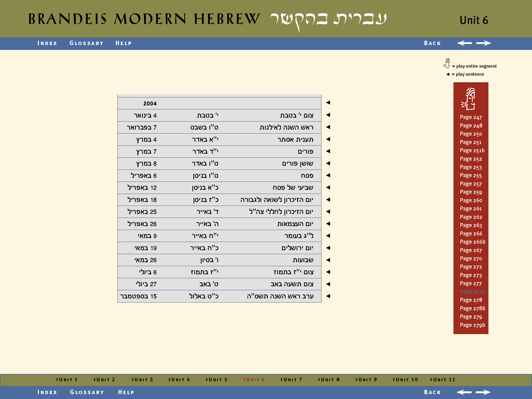Switch to Unit 8
The image size is (532, 399).
329,380
